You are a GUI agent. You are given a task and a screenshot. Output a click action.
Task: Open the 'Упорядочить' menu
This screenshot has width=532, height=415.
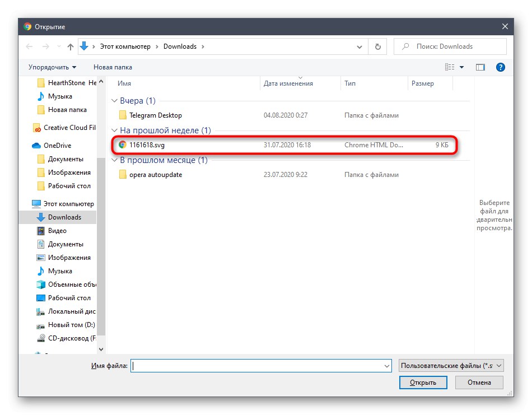tap(52, 67)
